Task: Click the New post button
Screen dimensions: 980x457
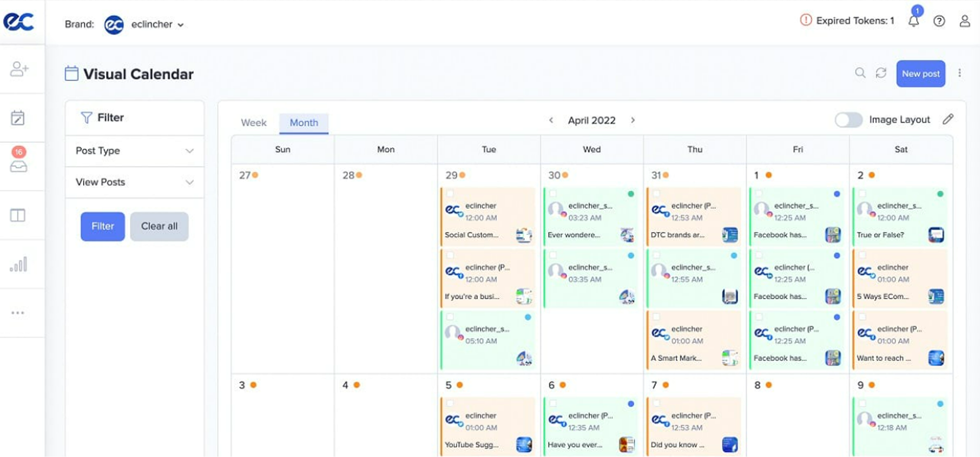Action: (920, 74)
